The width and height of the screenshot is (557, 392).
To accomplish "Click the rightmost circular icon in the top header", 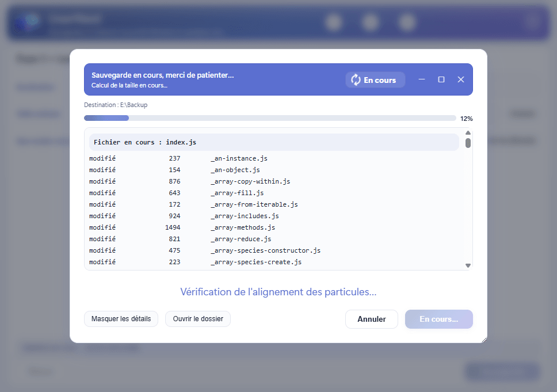I will click(x=407, y=22).
